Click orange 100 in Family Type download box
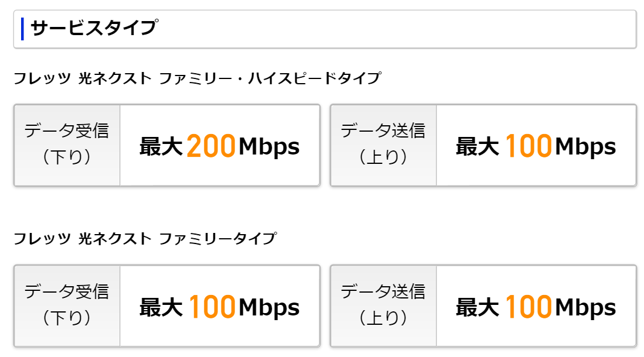This screenshot has height=357, width=644. (212, 307)
